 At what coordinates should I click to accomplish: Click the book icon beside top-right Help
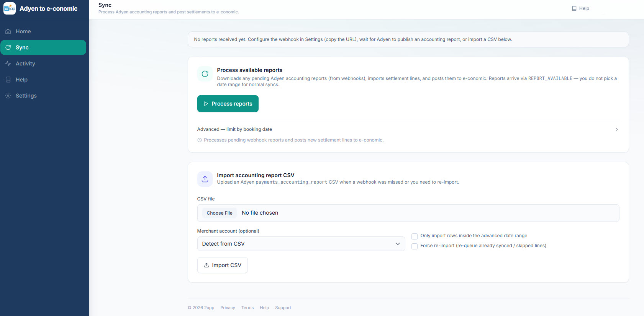[574, 8]
